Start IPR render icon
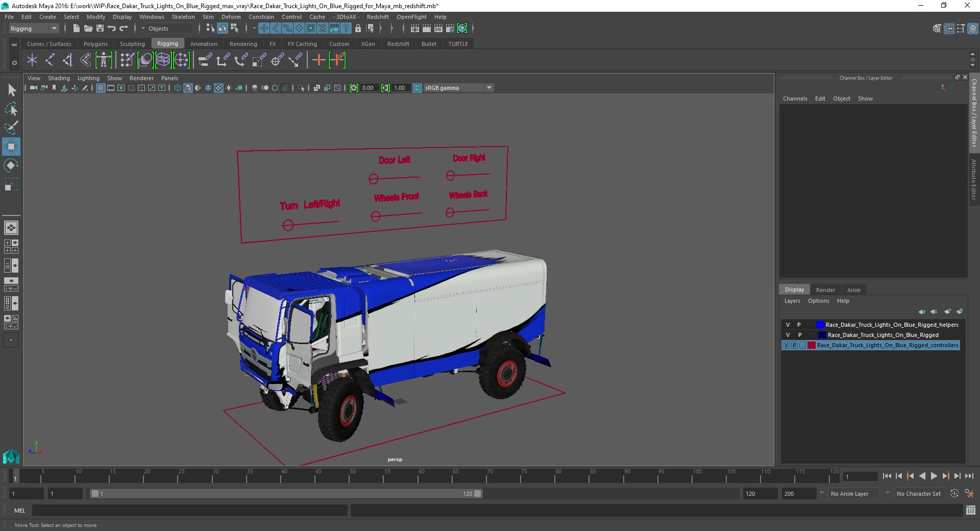Viewport: 980px width, 531px height. point(438,29)
